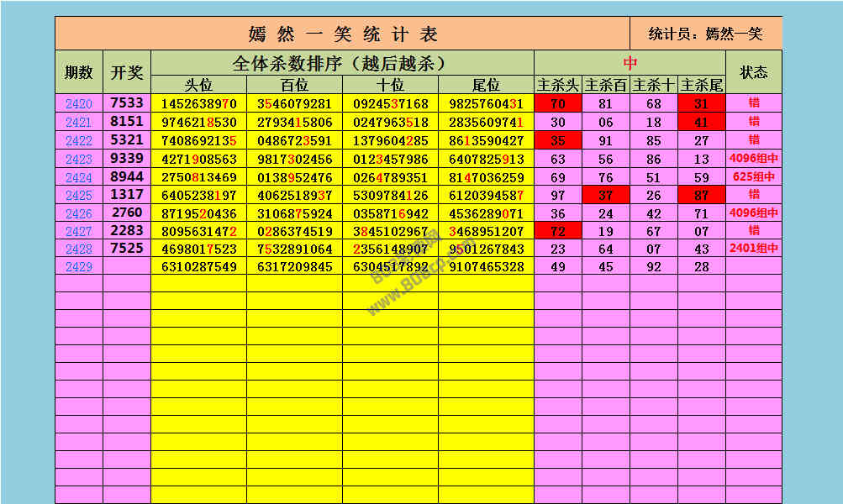Click the 主杀尾 column header
843x504 pixels.
702,85
